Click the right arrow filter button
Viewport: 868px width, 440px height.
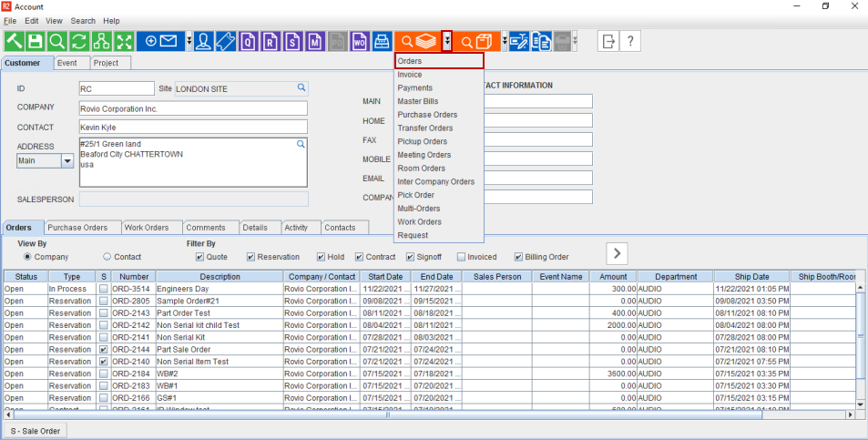(618, 252)
